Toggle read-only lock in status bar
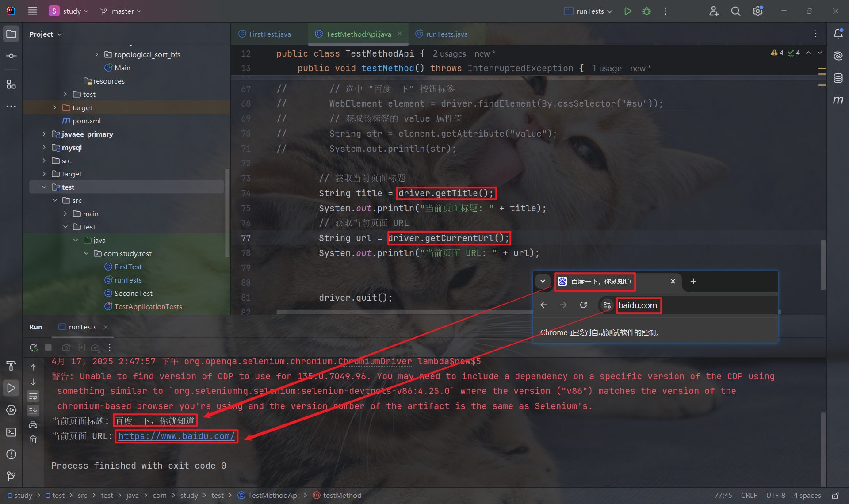Image resolution: width=849 pixels, height=504 pixels. click(x=836, y=496)
